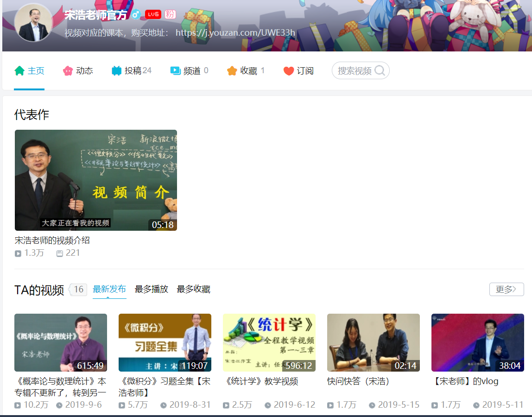Click the danmaku count icon next to 221

pyautogui.click(x=60, y=253)
